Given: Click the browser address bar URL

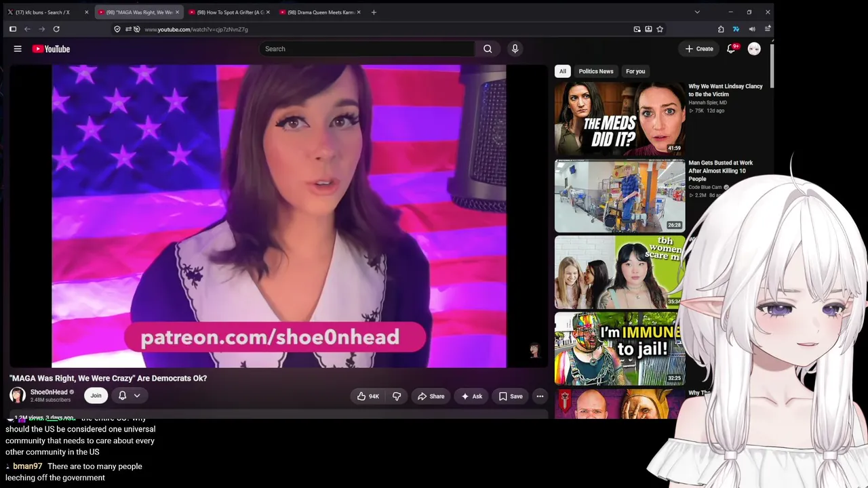Looking at the screenshot, I should pyautogui.click(x=196, y=29).
